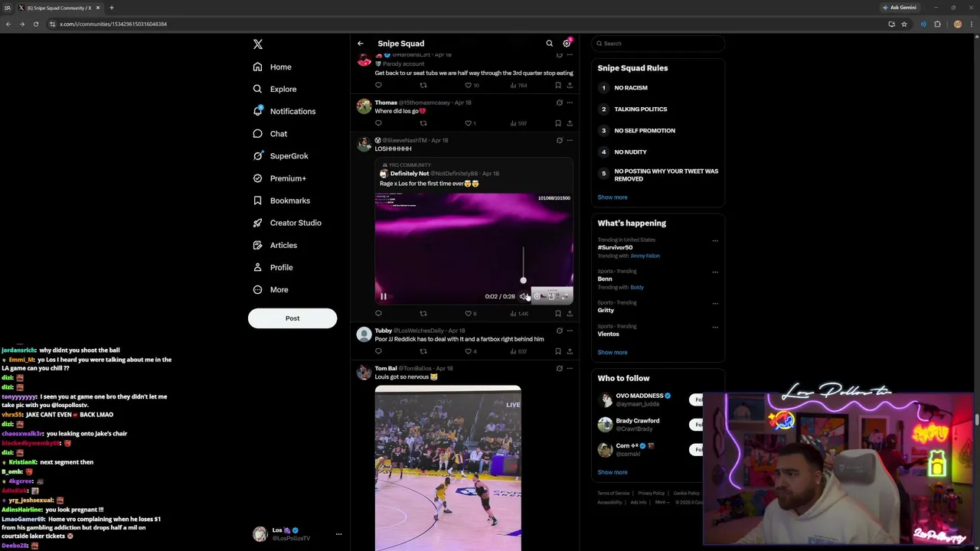Bookmark Thomas's post

pos(558,123)
